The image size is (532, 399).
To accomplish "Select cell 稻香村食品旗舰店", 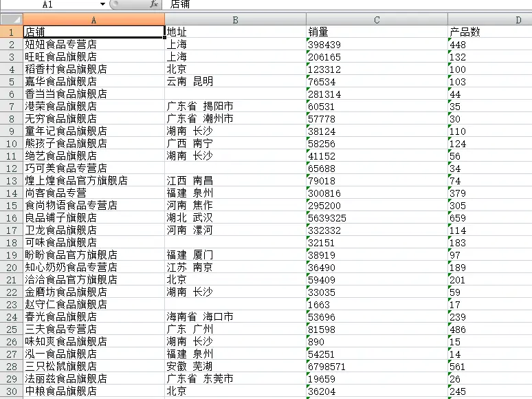I will tap(94, 69).
